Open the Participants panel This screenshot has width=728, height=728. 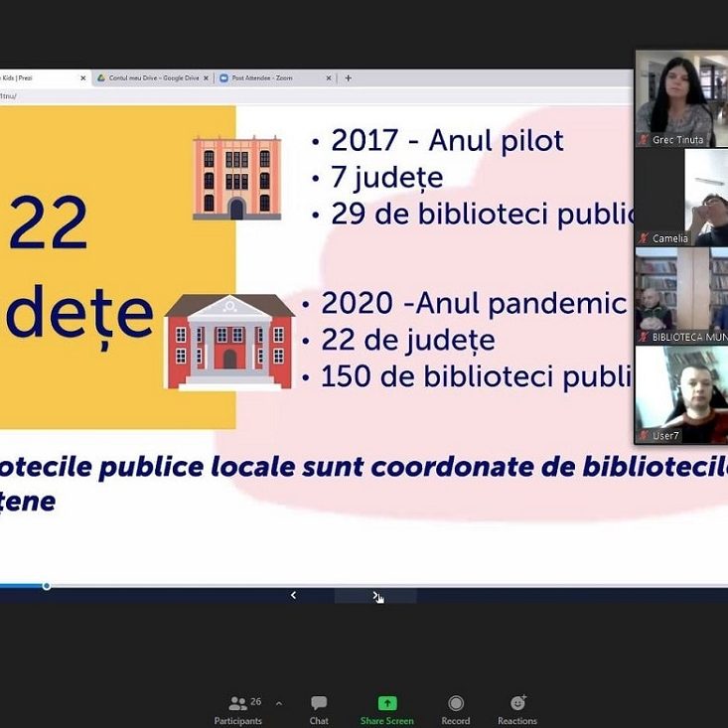point(238,709)
